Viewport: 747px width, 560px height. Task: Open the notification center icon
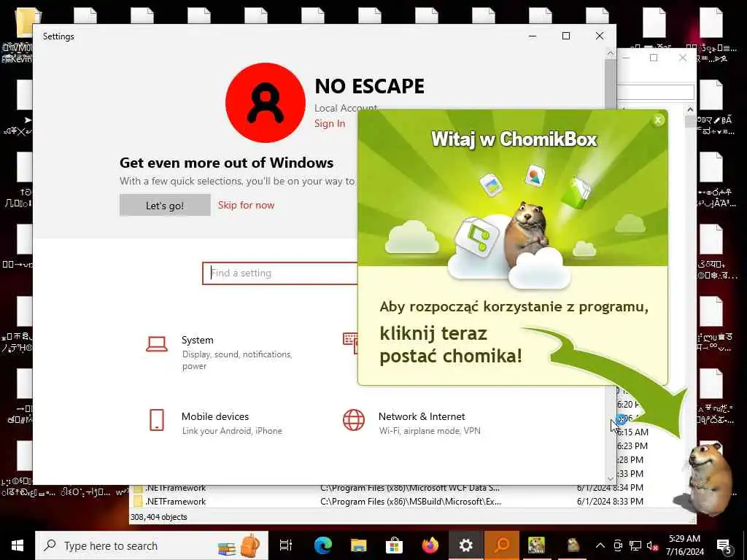point(724,545)
